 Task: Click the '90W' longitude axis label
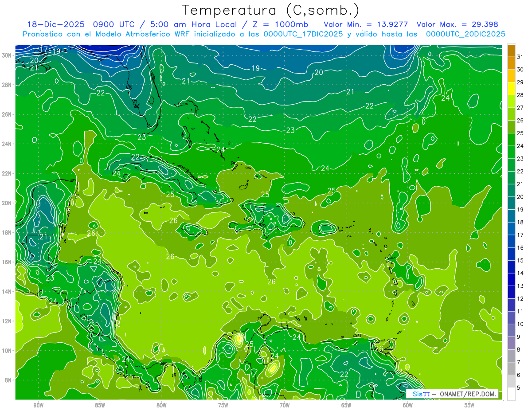point(38,405)
